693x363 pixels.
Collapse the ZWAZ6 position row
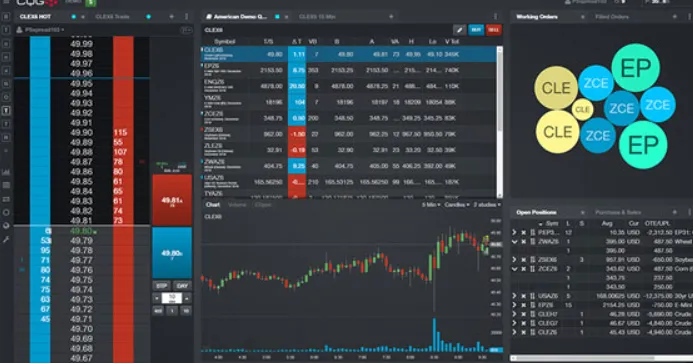point(514,241)
